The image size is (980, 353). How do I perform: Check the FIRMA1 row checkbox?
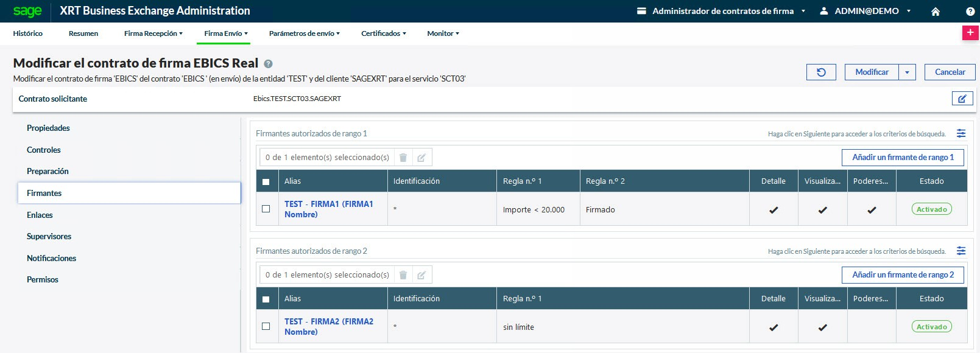coord(266,209)
